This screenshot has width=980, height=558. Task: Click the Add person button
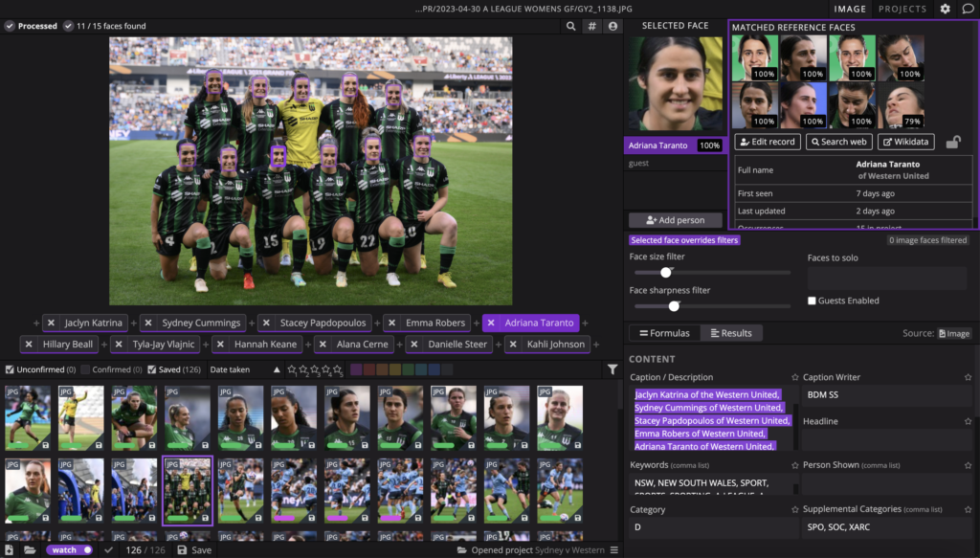click(675, 220)
